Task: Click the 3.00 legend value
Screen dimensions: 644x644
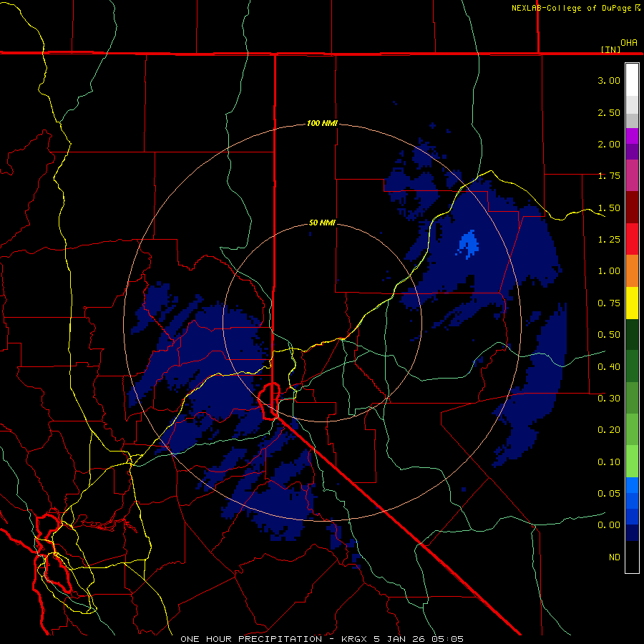Action: click(609, 80)
